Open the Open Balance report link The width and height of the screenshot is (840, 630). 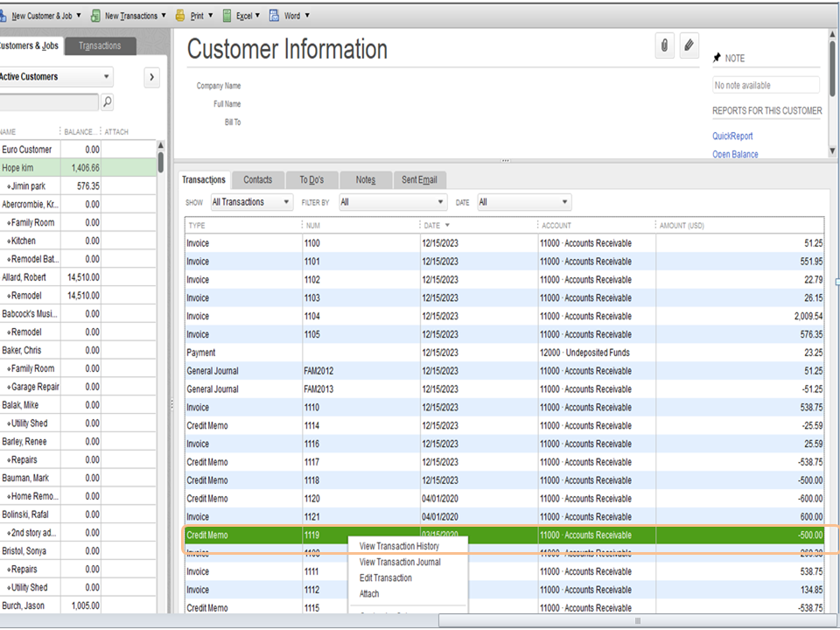[735, 155]
